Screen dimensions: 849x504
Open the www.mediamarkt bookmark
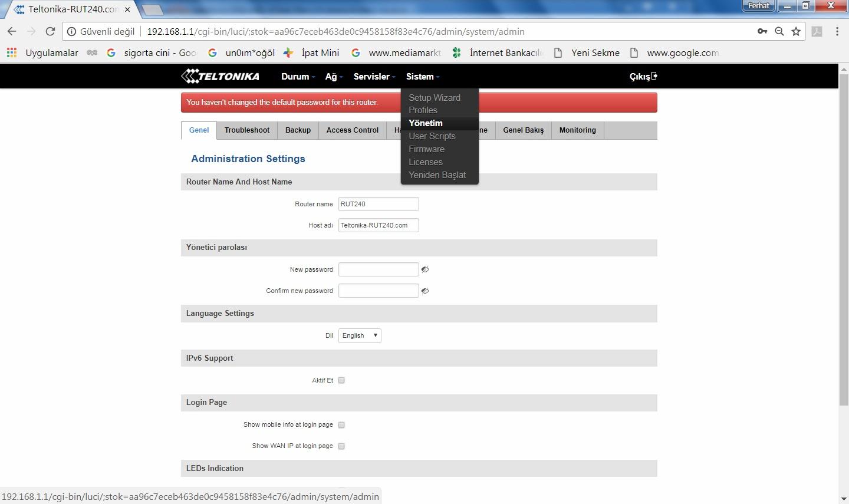click(396, 52)
